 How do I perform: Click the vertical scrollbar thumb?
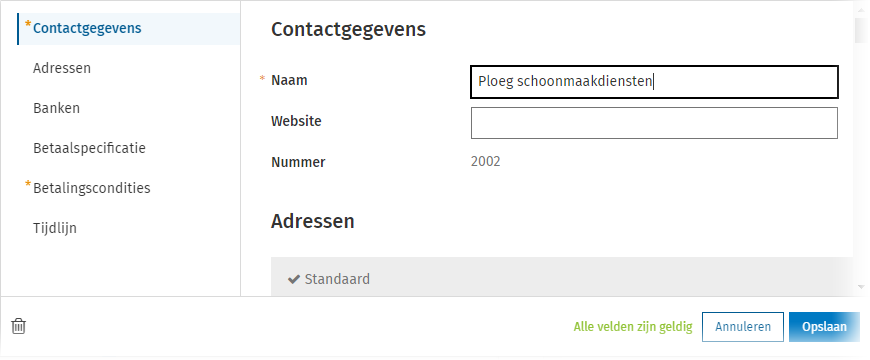[861, 31]
